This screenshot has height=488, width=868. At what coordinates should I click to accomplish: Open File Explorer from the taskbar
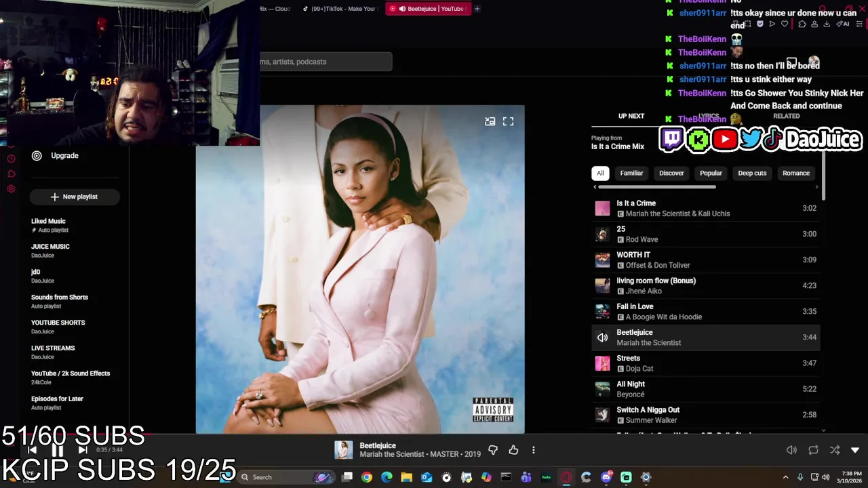click(406, 477)
